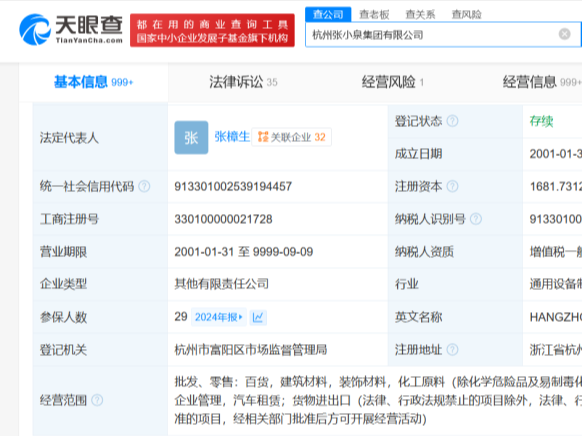
Task: Switch to the 经营风险 tab
Action: click(x=393, y=82)
